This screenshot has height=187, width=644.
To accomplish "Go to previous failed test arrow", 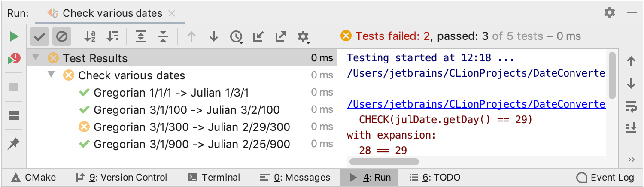I will click(x=191, y=37).
